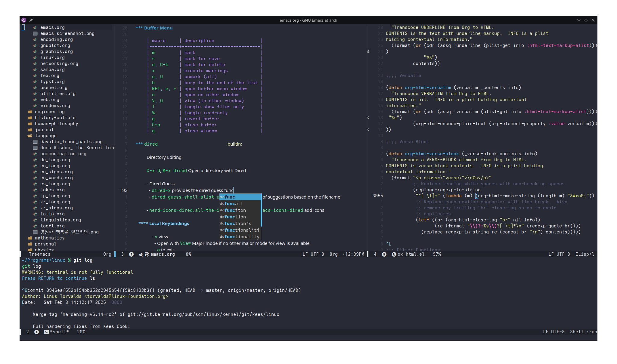Click the Treemacs label in sidebar modeline
617x364 pixels.
coord(40,254)
